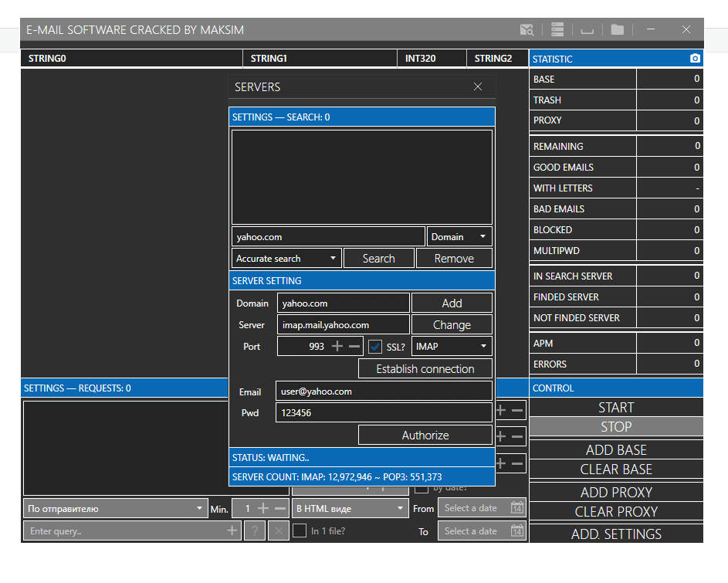Screen dimensions: 728x583
Task: Expand the 'В HTML виде' dropdown
Action: (x=350, y=508)
